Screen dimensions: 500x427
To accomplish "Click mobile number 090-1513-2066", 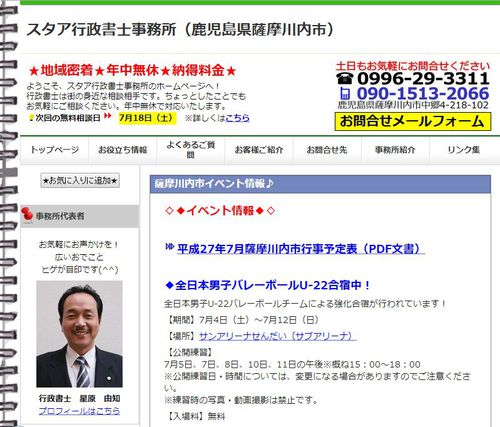I will [x=423, y=93].
